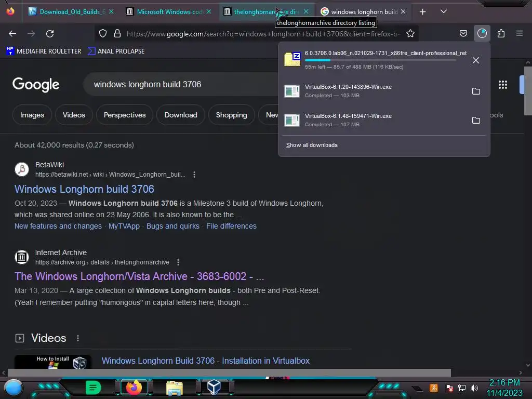Show site security padlock info
Image resolution: width=532 pixels, height=399 pixels.
pos(117,33)
